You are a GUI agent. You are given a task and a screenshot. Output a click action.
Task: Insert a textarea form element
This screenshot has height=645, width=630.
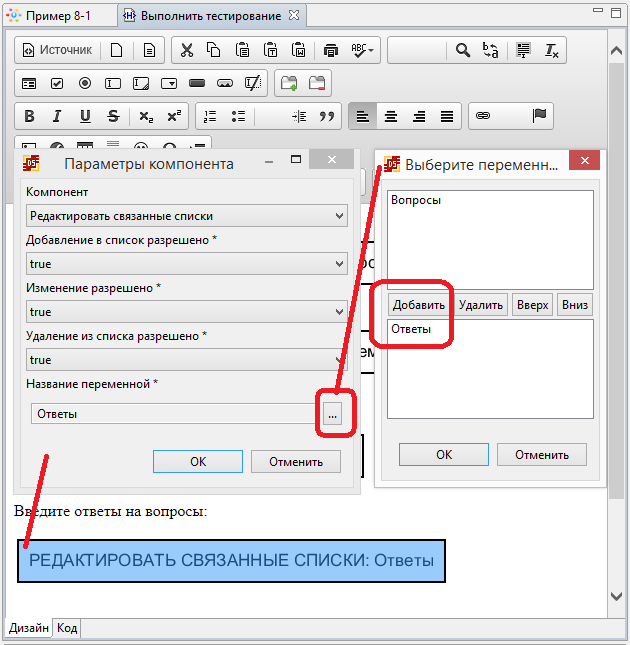coord(141,84)
